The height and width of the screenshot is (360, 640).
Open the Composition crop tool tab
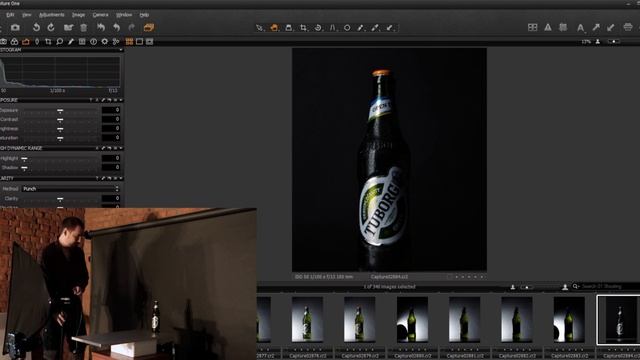(x=48, y=42)
